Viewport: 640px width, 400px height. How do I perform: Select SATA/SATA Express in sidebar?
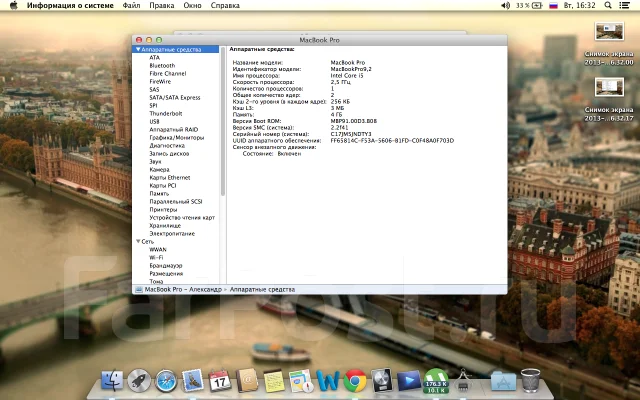[x=175, y=98]
